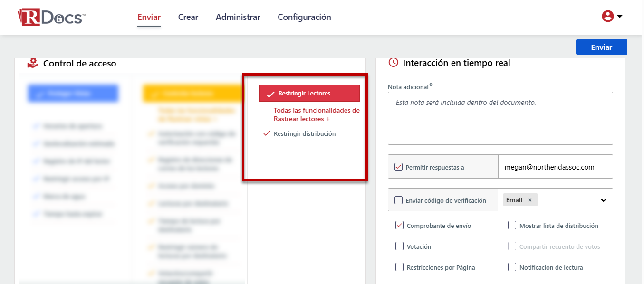Click the checkmark icon in Restringir Lectores
The width and height of the screenshot is (644, 284).
[270, 94]
